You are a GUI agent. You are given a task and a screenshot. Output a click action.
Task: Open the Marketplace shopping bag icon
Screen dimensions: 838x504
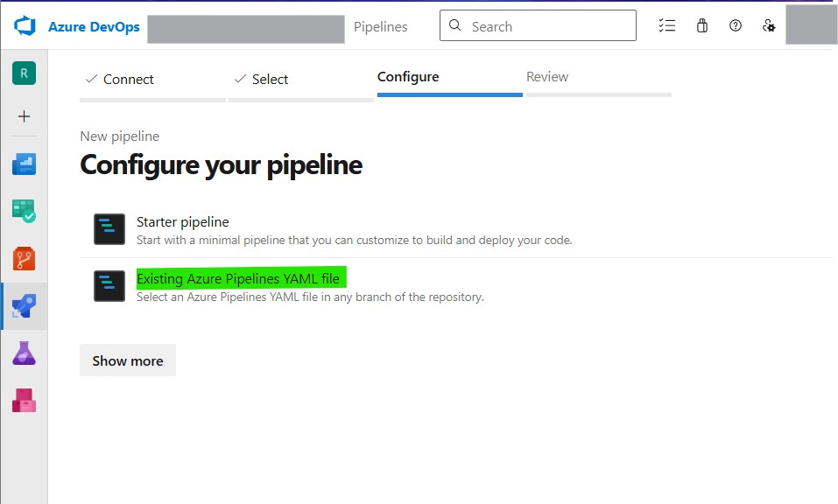[x=702, y=25]
